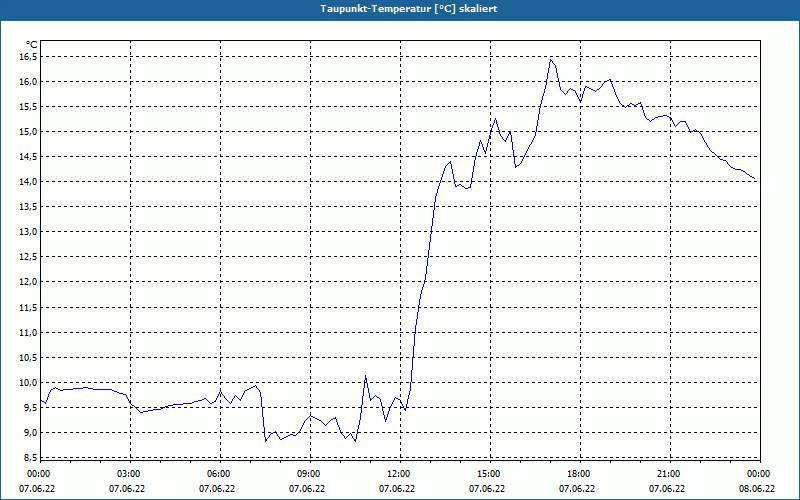The image size is (800, 500).
Task: Click the 09:00 time label
Action: click(310, 474)
